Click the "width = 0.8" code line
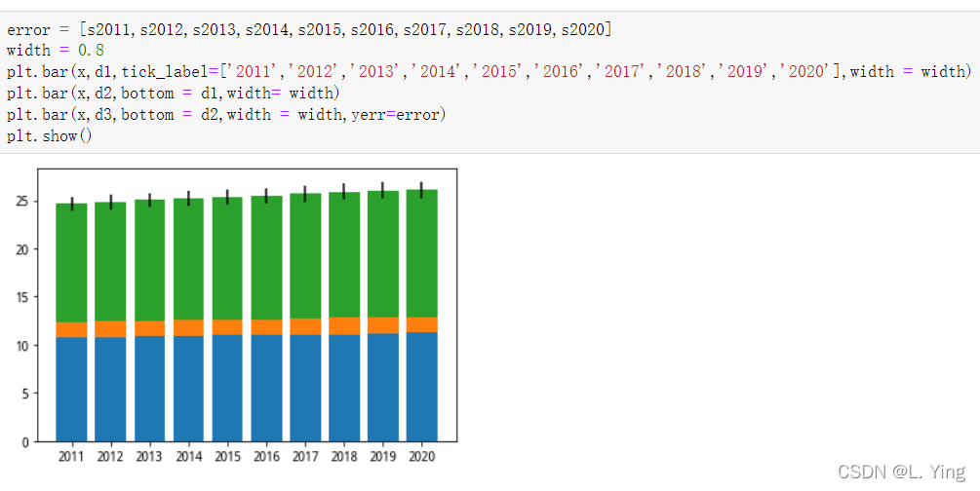Viewport: 980px width, 491px height. [x=55, y=51]
